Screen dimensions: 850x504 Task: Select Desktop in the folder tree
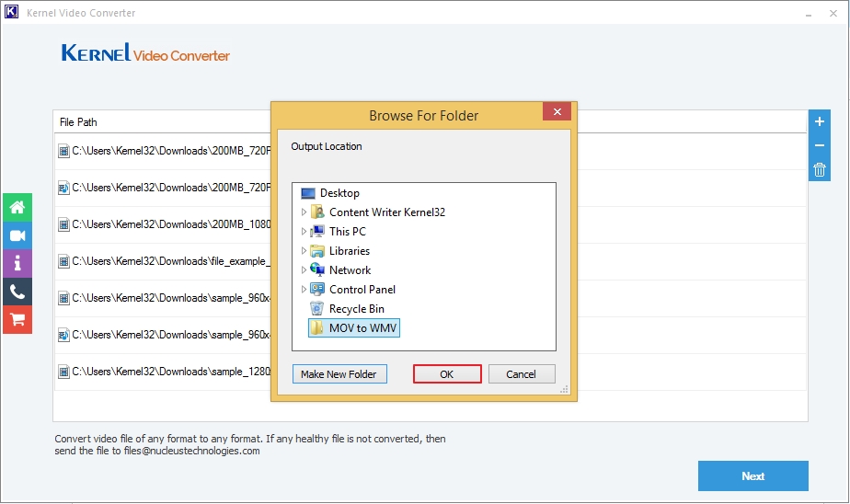coord(339,193)
